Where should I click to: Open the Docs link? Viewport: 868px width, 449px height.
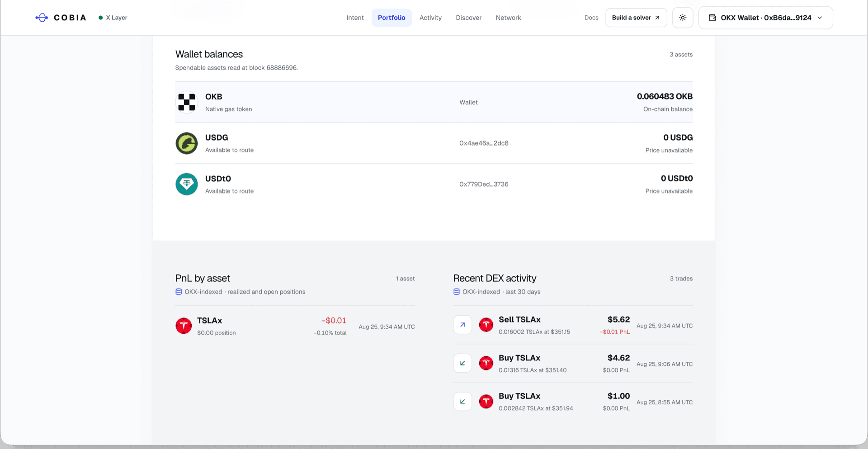[x=591, y=18]
